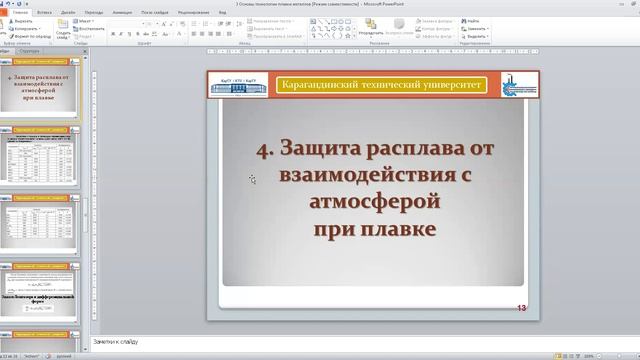Viewport: 640px width, 360px height.
Task: Close the slides pane with X button
Action: (85, 51)
